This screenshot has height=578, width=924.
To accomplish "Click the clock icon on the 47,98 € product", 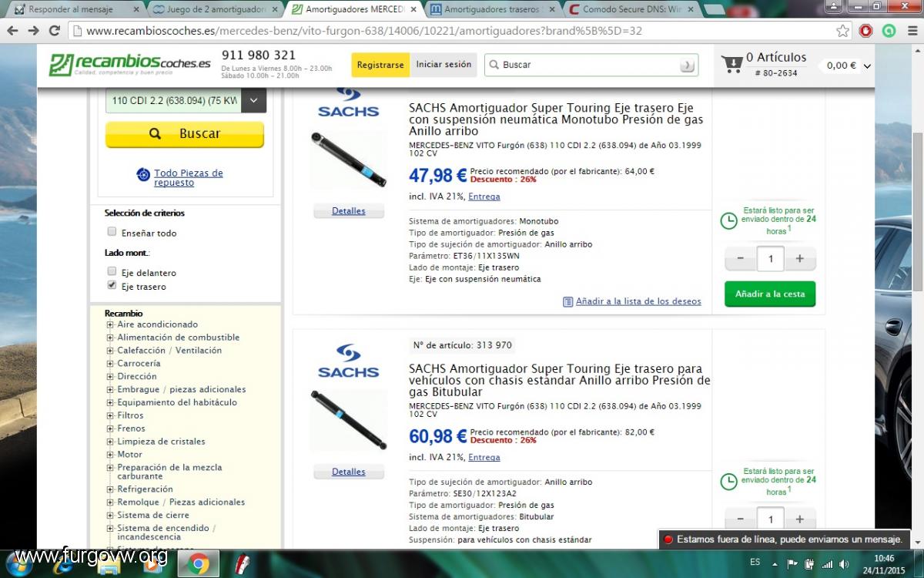I will (728, 221).
